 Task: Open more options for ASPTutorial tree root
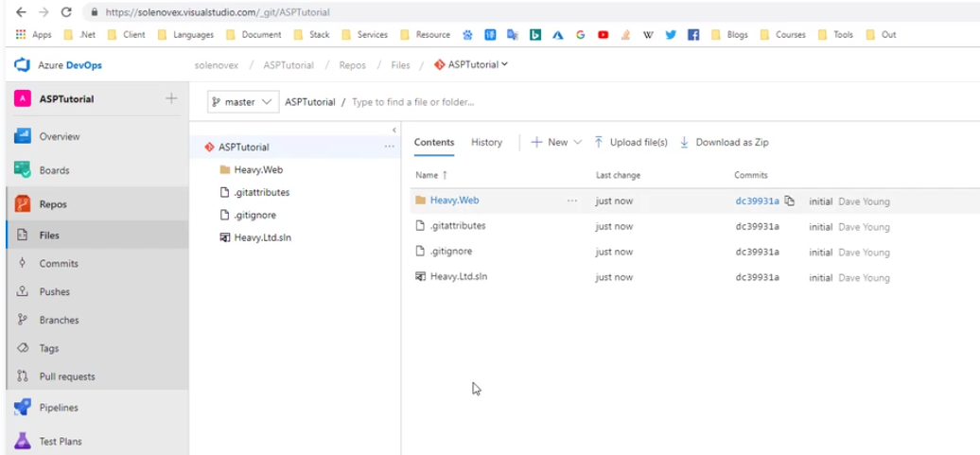[x=390, y=147]
